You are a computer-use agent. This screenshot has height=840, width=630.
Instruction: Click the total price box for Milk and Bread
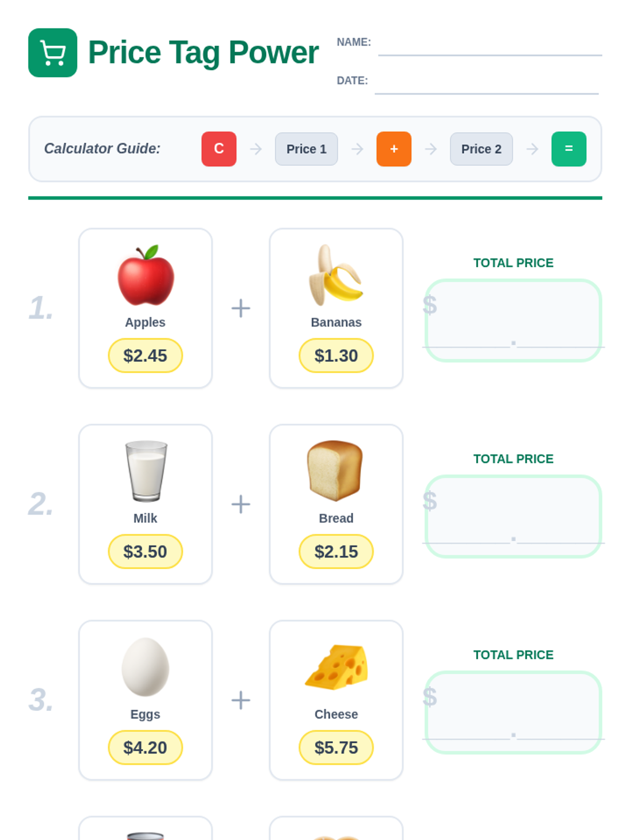(x=513, y=516)
